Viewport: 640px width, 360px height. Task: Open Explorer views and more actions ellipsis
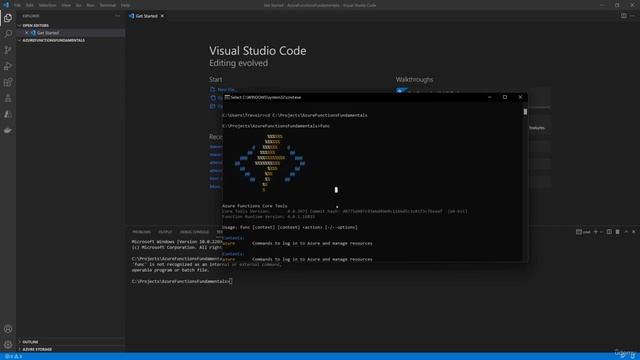(118, 16)
